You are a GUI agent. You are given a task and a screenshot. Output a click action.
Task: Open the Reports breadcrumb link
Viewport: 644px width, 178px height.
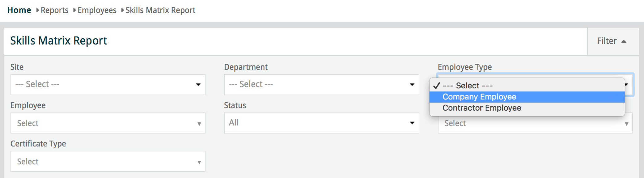tap(54, 10)
